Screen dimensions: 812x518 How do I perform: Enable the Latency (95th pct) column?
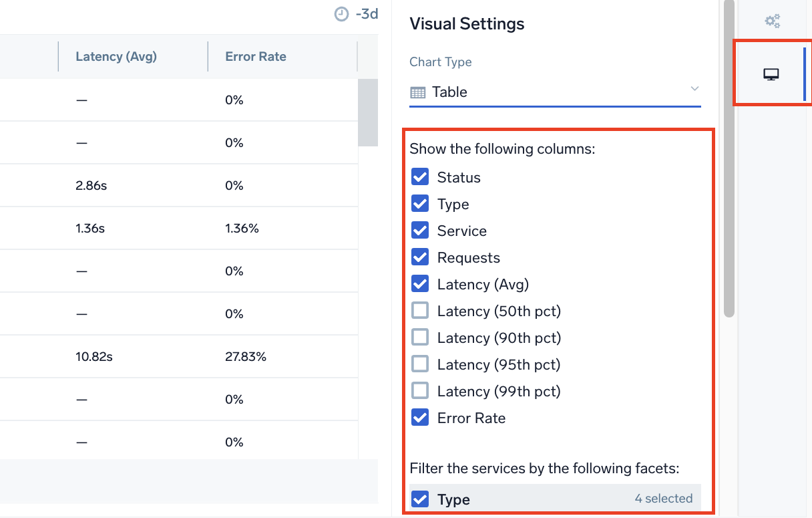coord(420,364)
